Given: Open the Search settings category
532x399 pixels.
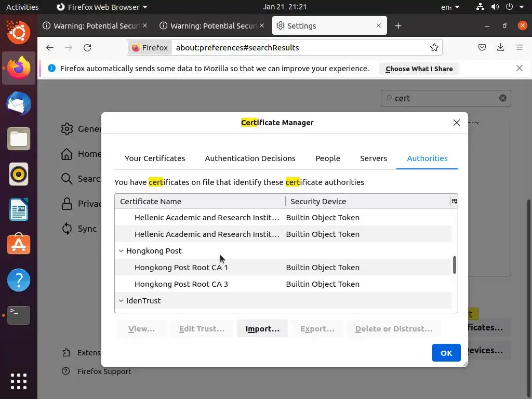Looking at the screenshot, I should click(x=81, y=179).
